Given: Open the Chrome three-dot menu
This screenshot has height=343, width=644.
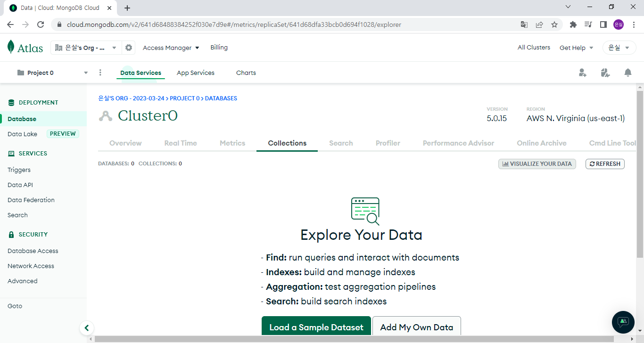Looking at the screenshot, I should pyautogui.click(x=634, y=24).
